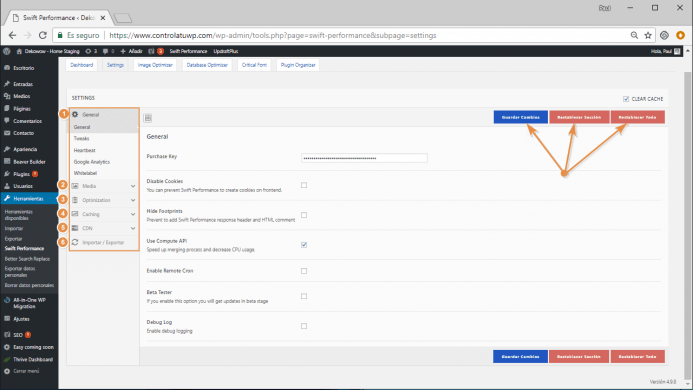This screenshot has height=390, width=693.
Task: Open Swift Performance in the admin bar
Action: pyautogui.click(x=188, y=51)
